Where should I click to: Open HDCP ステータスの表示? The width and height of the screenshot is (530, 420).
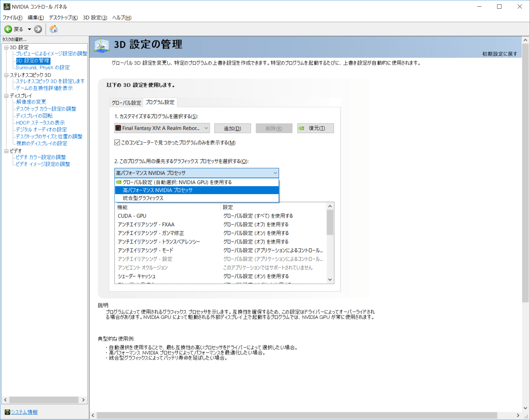tap(40, 123)
